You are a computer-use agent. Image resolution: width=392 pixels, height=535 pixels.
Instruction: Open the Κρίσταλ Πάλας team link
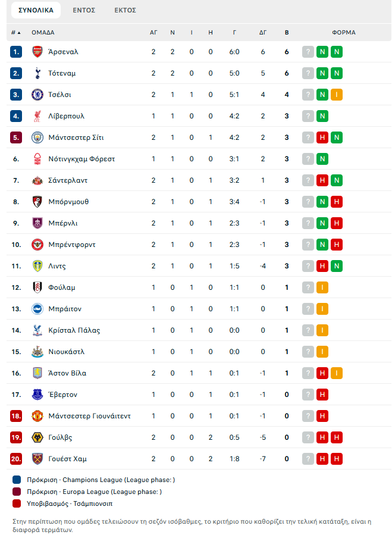tap(74, 330)
